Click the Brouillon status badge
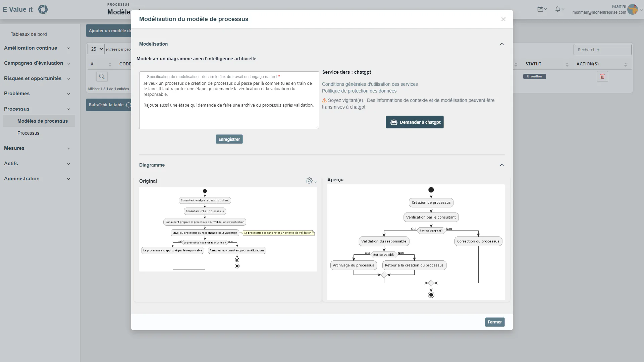Screen dimensions: 644x362 (x=535, y=76)
